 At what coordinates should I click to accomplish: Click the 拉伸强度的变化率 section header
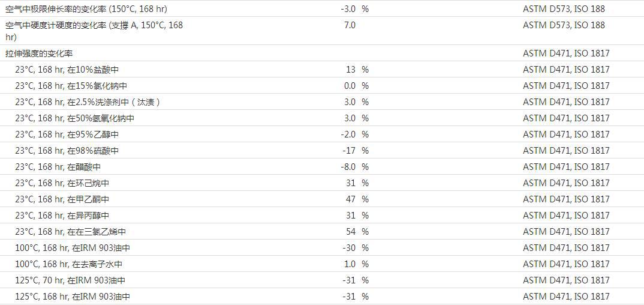pyautogui.click(x=40, y=53)
